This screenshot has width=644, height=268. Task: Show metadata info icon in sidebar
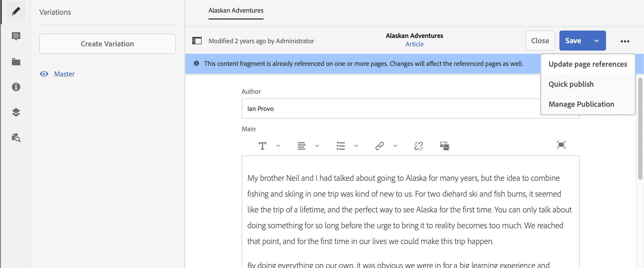pos(16,87)
